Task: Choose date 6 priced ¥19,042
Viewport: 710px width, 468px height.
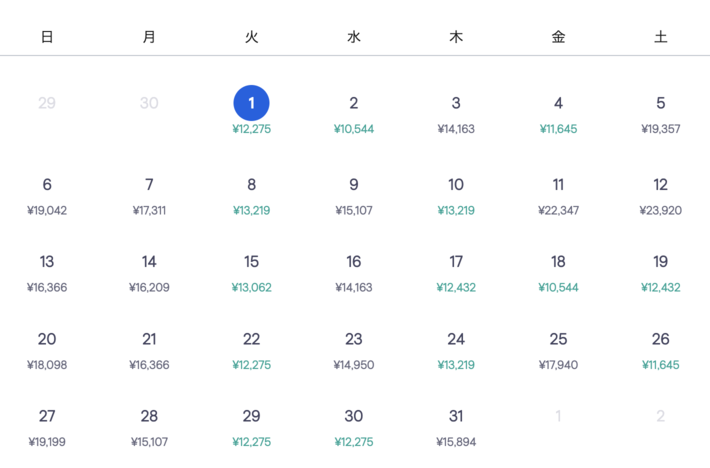Action: point(47,195)
